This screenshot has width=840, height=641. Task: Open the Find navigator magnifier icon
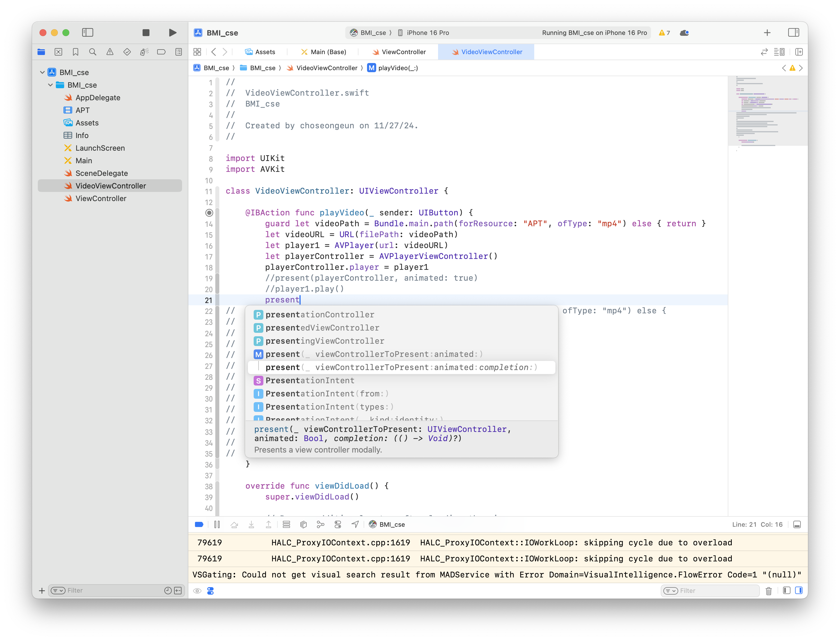coord(93,52)
